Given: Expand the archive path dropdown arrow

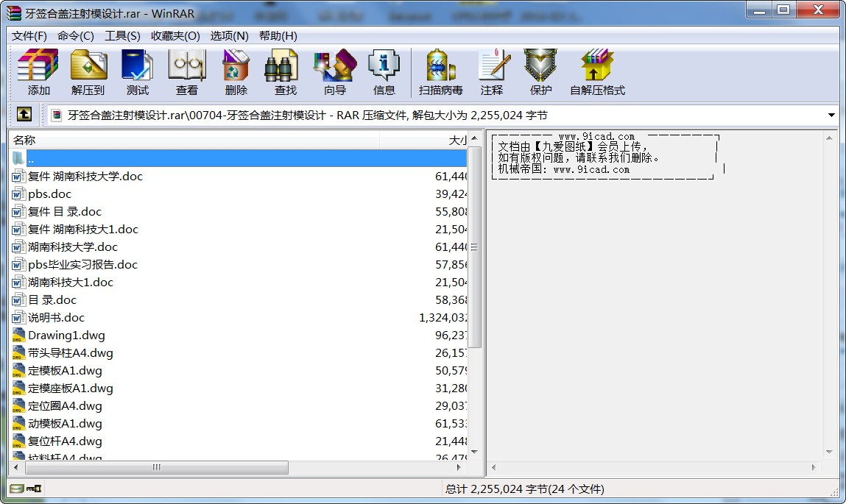Looking at the screenshot, I should pyautogui.click(x=831, y=116).
